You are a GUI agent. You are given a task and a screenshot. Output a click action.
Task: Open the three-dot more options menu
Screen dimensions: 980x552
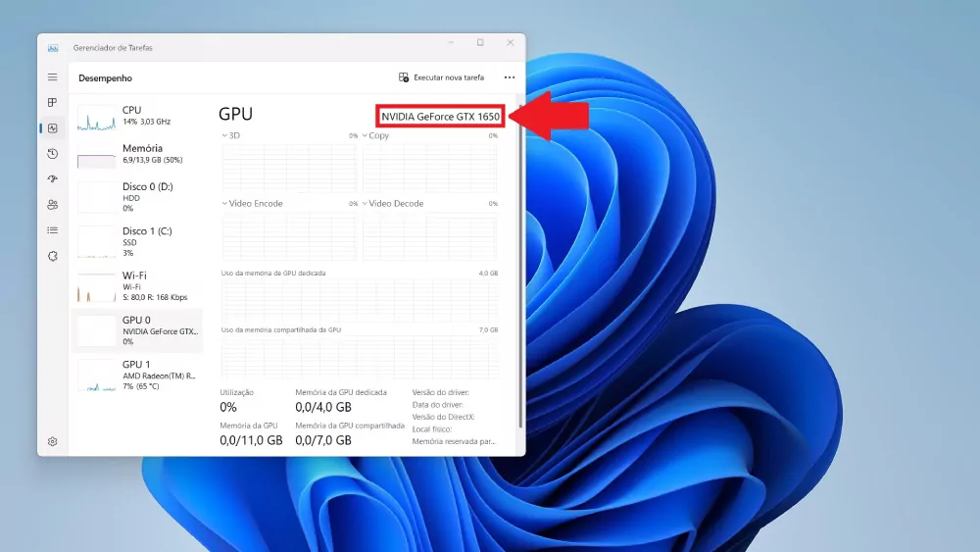(x=509, y=77)
